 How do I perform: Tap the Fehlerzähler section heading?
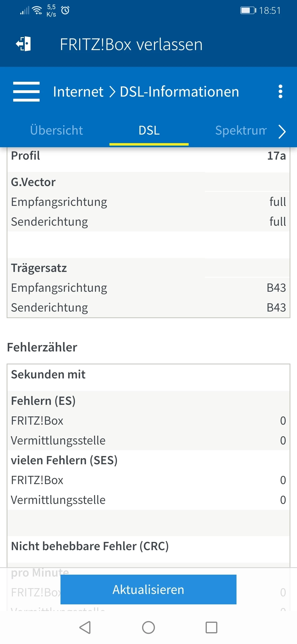(42, 347)
